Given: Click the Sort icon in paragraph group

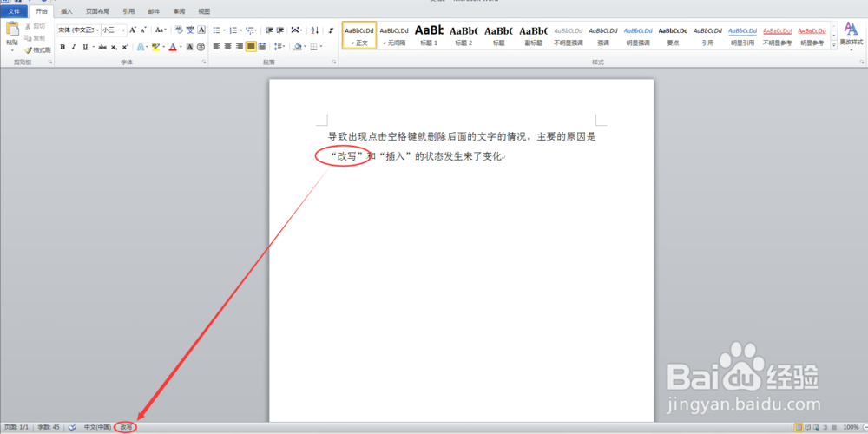Looking at the screenshot, I should pyautogui.click(x=314, y=30).
